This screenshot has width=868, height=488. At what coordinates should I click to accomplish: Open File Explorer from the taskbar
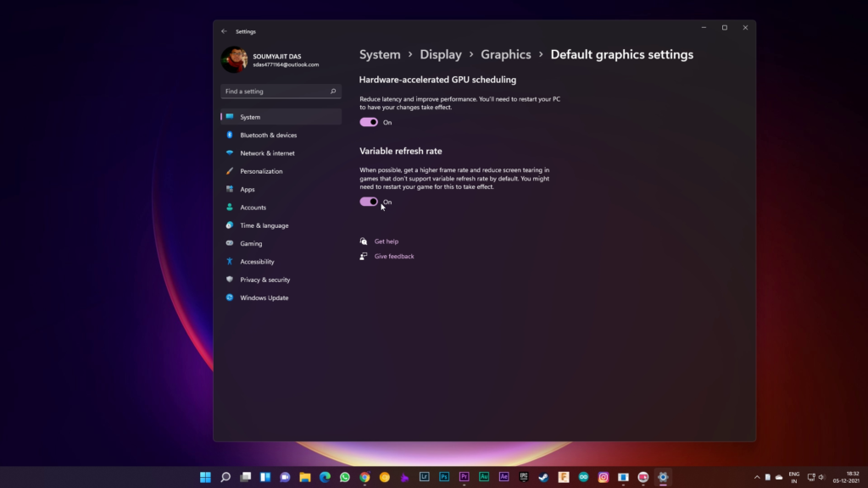305,477
